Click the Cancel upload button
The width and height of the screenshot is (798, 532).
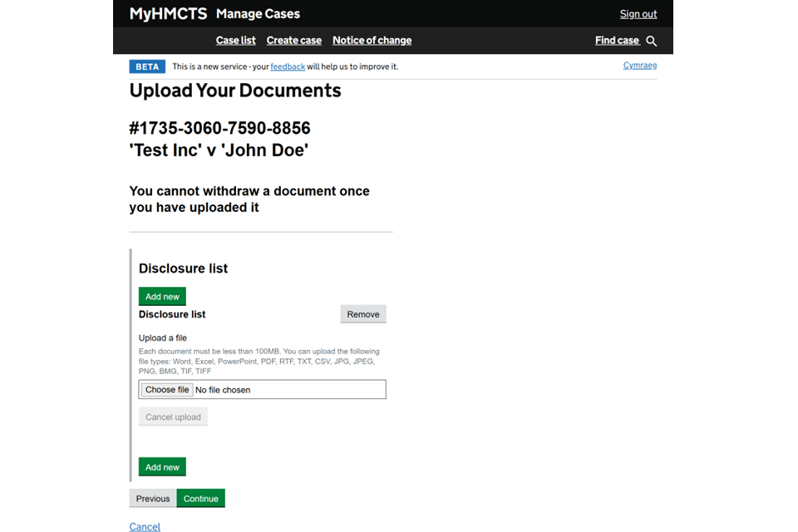point(173,417)
